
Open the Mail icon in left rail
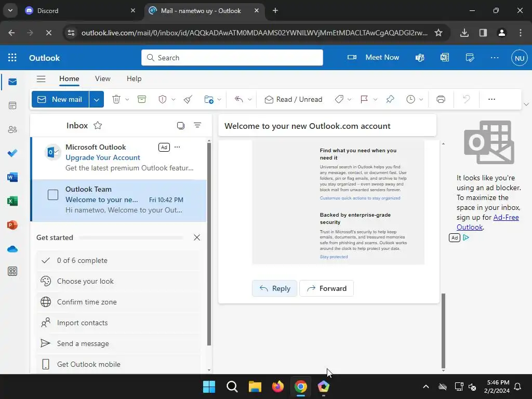coord(12,82)
